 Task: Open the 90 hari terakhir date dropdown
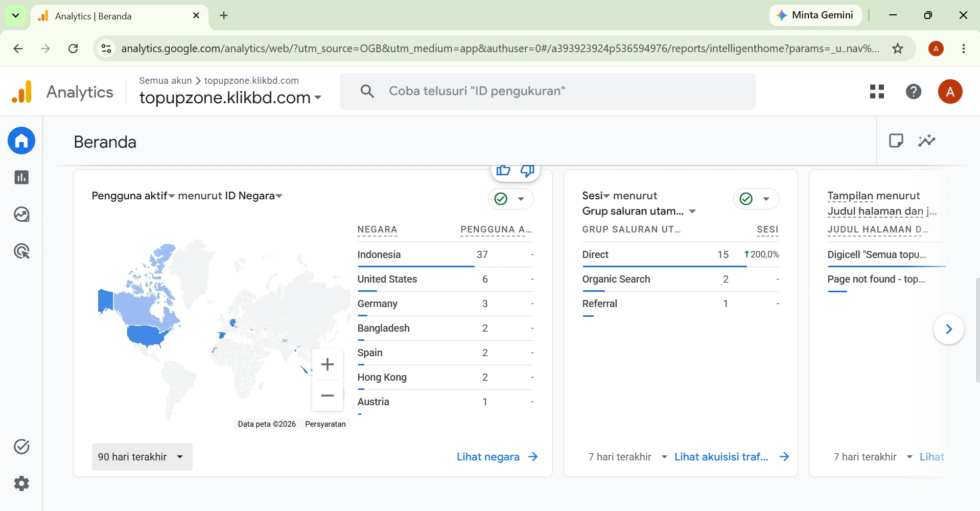pos(142,457)
